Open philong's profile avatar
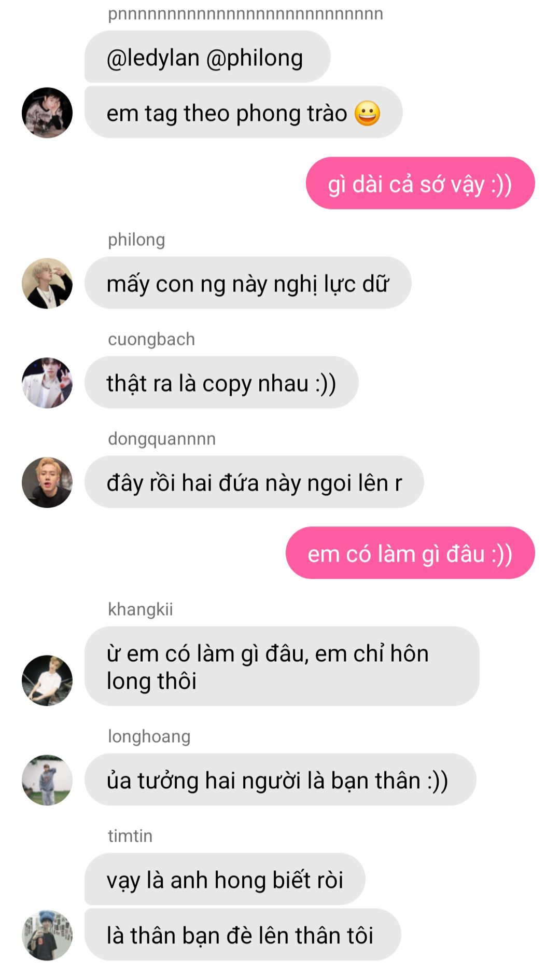 point(47,283)
